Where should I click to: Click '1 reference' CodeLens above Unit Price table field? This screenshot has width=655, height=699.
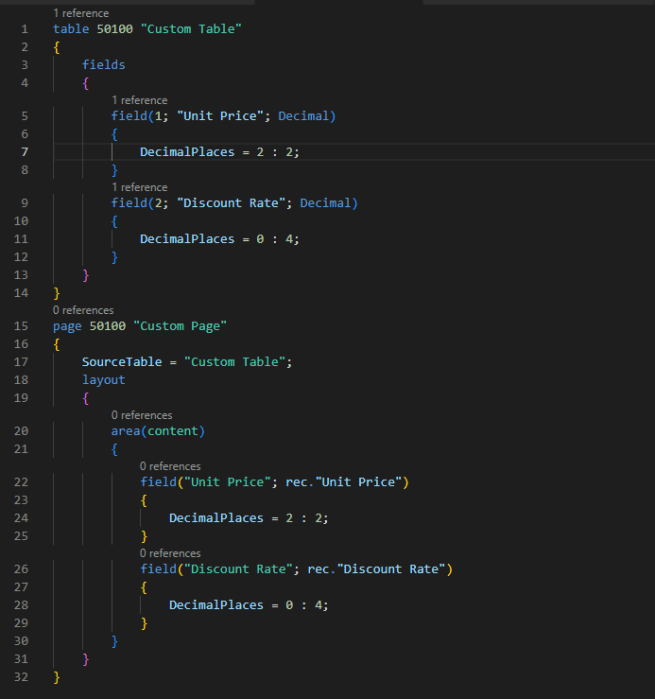(139, 100)
